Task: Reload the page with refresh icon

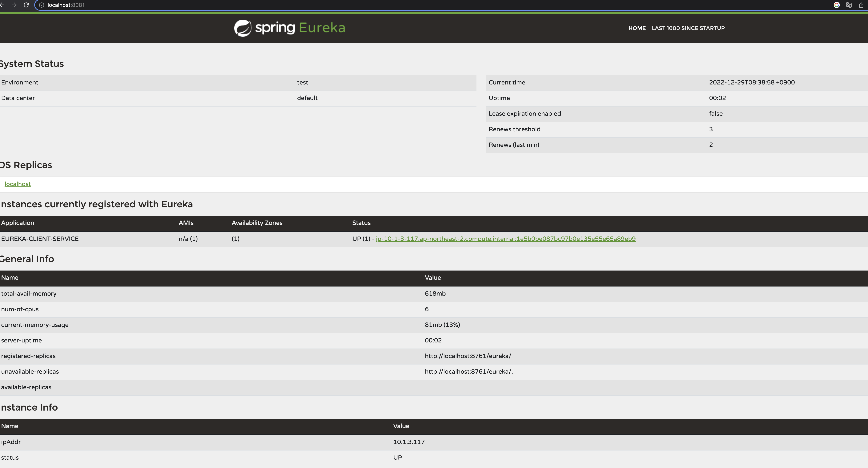Action: pos(26,5)
